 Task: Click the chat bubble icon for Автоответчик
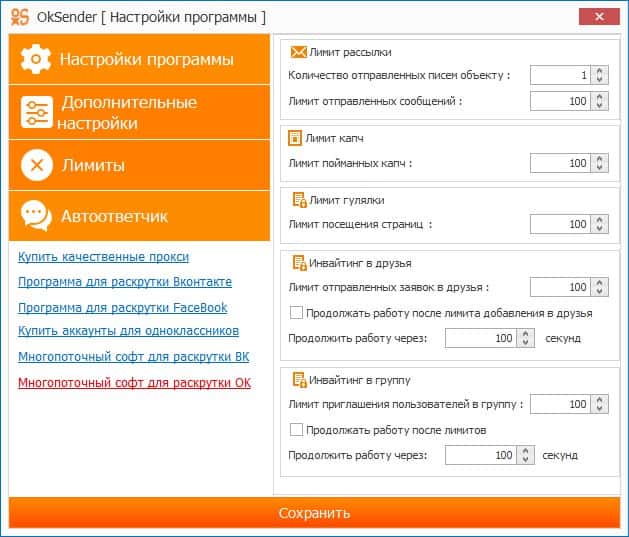pos(36,216)
